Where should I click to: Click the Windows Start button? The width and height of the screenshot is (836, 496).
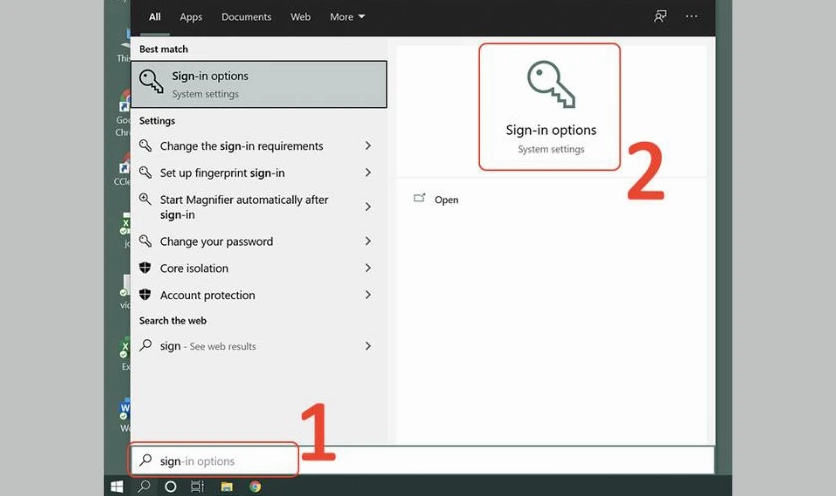tap(117, 487)
